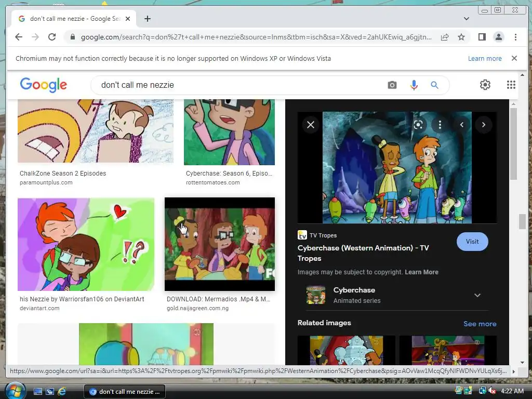Start voice search with microphone
532x399 pixels.
[414, 85]
